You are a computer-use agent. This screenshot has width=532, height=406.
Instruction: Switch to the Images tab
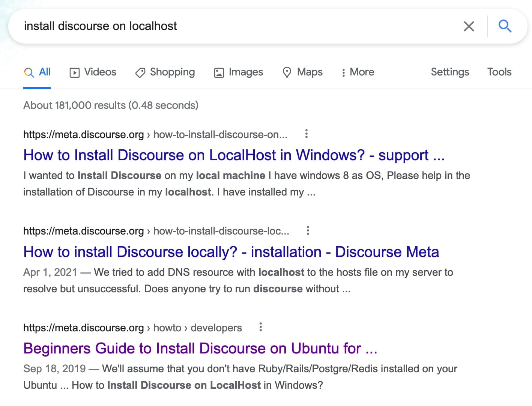pyautogui.click(x=245, y=72)
